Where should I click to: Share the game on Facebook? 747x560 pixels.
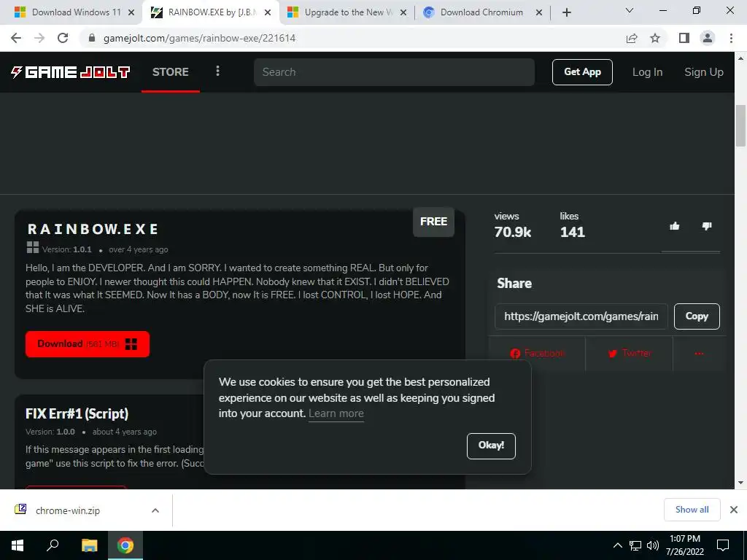(x=538, y=354)
